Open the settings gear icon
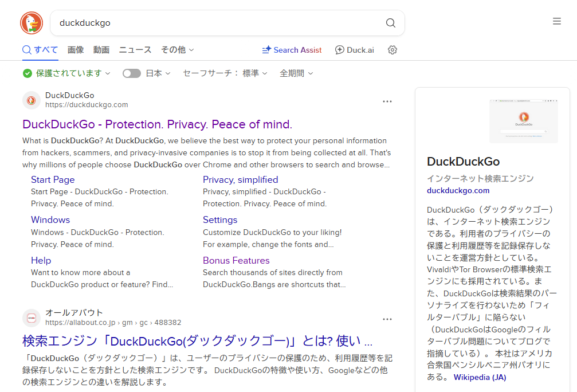The image size is (577, 392). 392,50
